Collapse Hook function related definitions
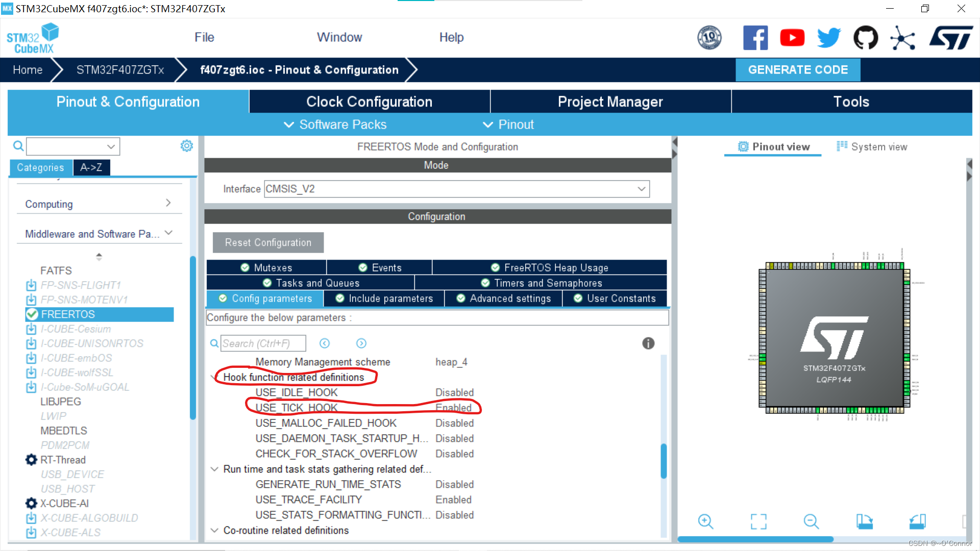 click(x=213, y=377)
